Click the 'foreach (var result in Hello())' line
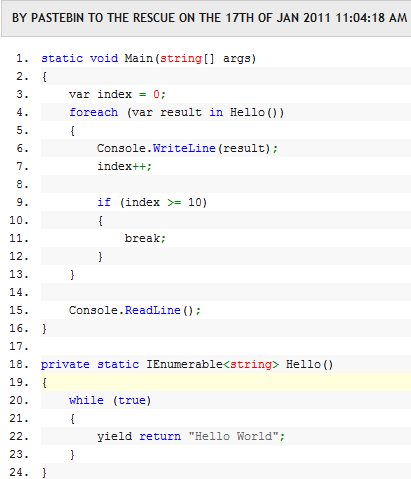The image size is (411, 479). coord(176,112)
